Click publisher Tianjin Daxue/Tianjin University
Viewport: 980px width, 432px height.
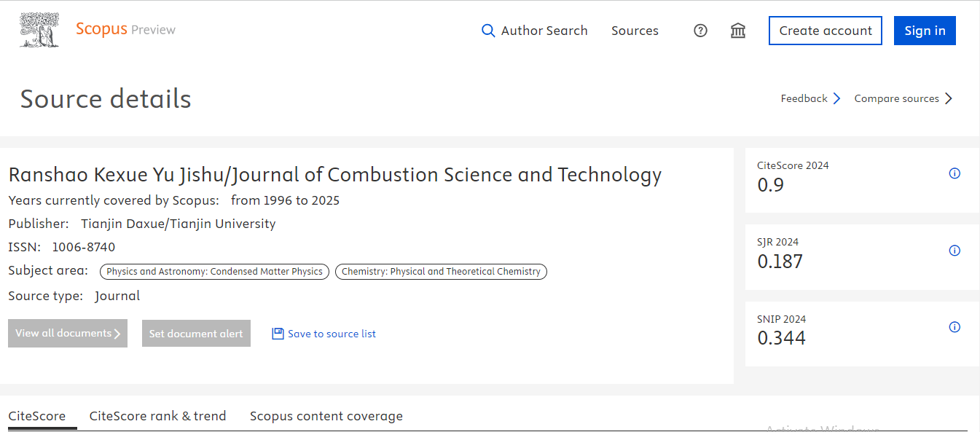(179, 224)
